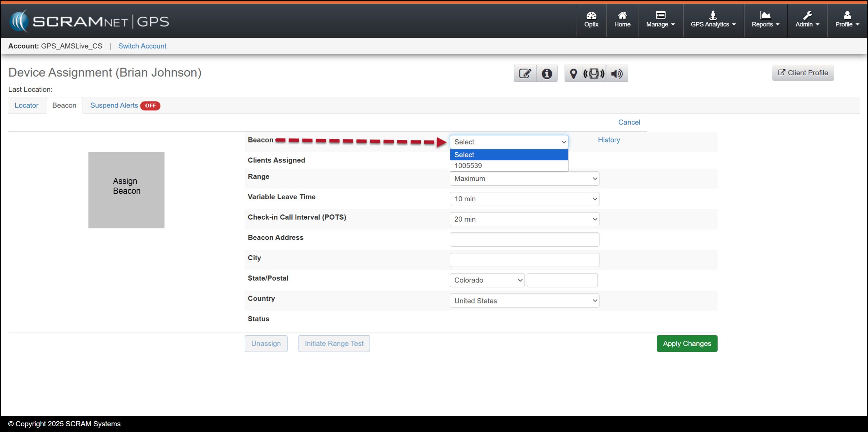Click the map pin location icon
868x432 pixels.
coord(573,74)
